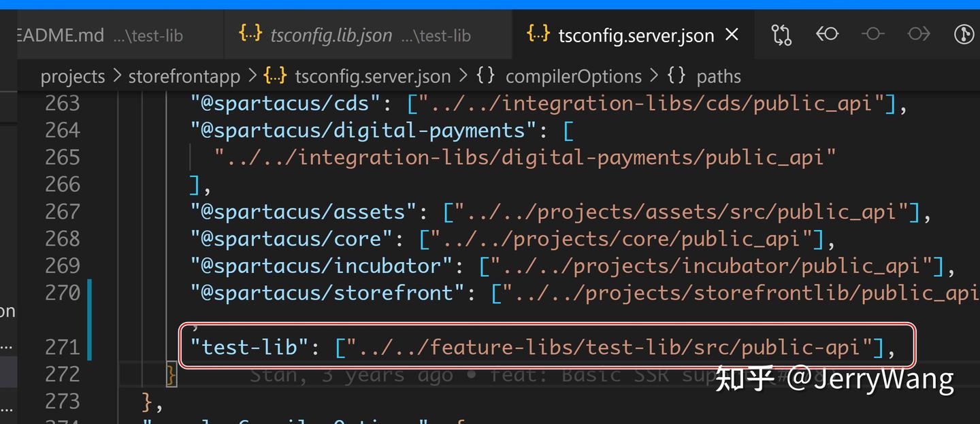
Task: Click line number 264
Action: coord(63,130)
